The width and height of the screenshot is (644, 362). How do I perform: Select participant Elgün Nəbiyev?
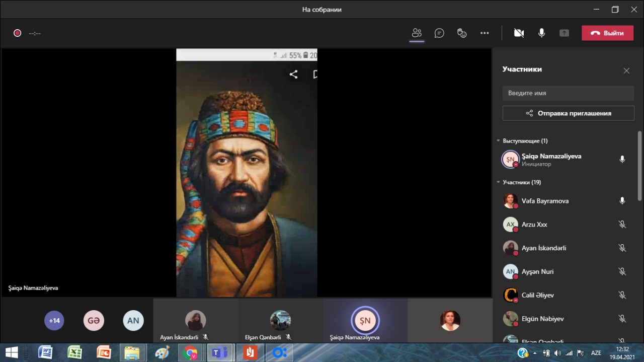[x=565, y=319]
